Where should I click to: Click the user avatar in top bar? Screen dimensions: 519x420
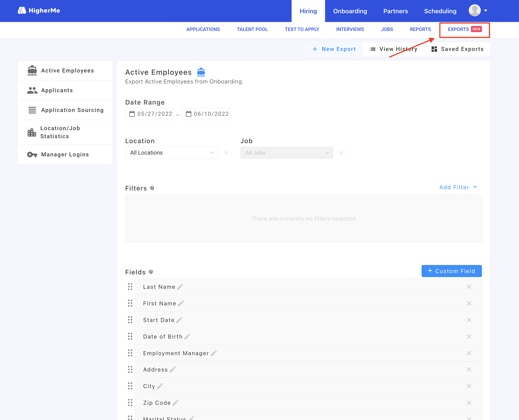(x=475, y=11)
